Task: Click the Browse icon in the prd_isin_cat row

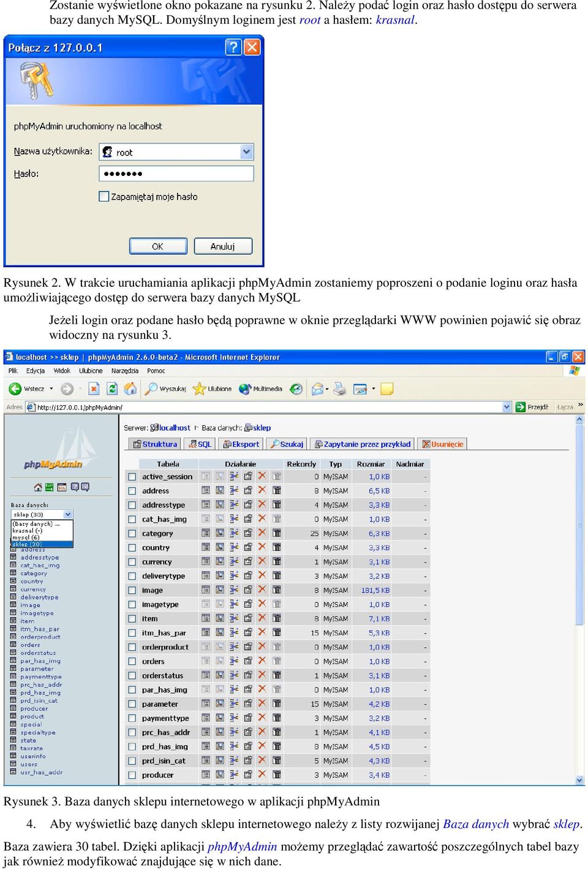Action: click(206, 761)
